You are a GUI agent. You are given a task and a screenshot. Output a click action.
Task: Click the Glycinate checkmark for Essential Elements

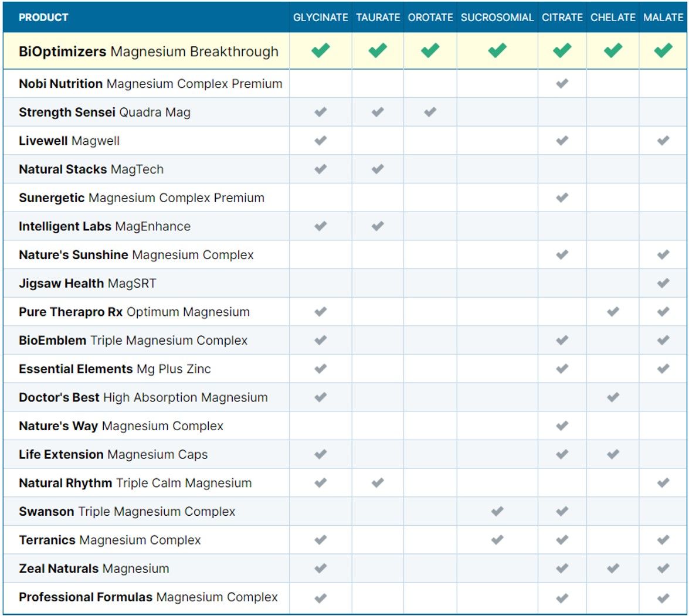point(320,369)
